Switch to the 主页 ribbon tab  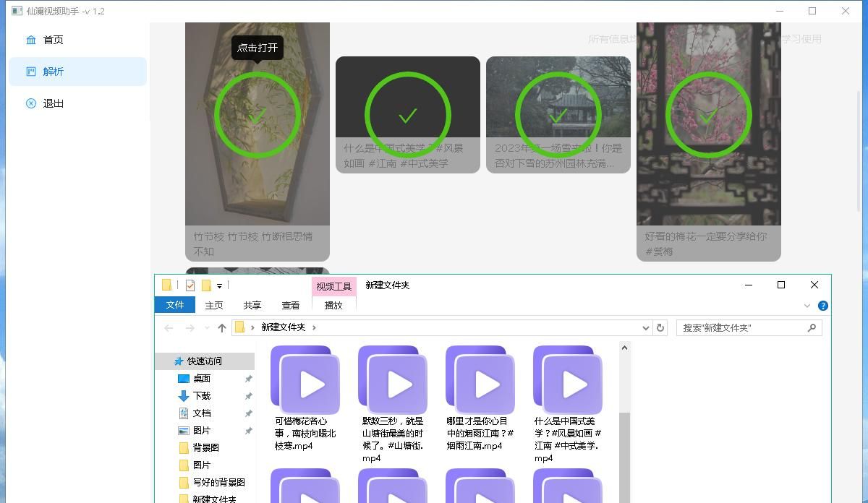pos(214,305)
